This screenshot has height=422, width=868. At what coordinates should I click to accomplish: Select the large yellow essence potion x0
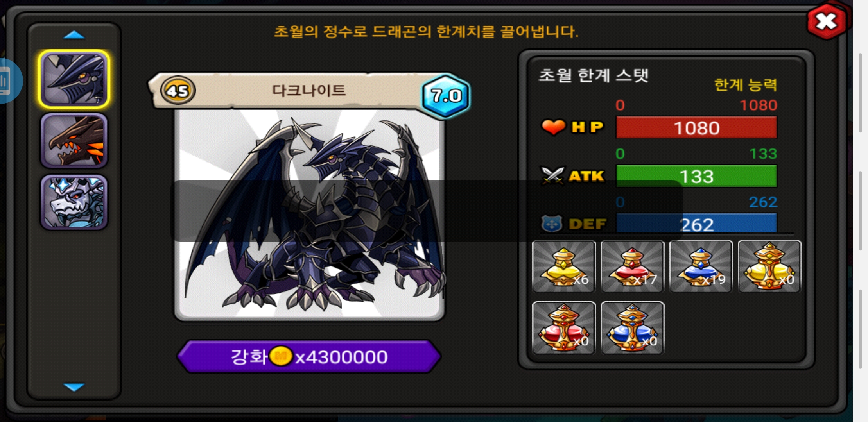click(x=769, y=266)
